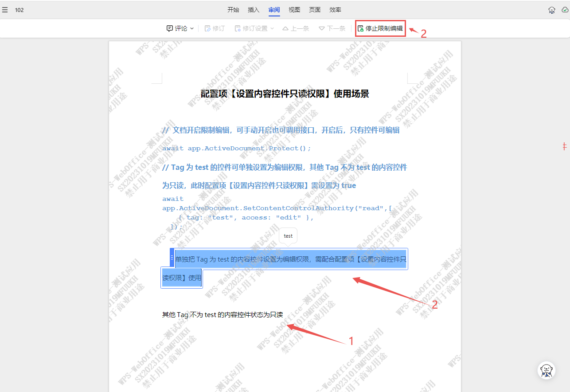Screen dimensions: 570x392
Task: Open the assistant mascot floating button
Action: pyautogui.click(x=547, y=370)
